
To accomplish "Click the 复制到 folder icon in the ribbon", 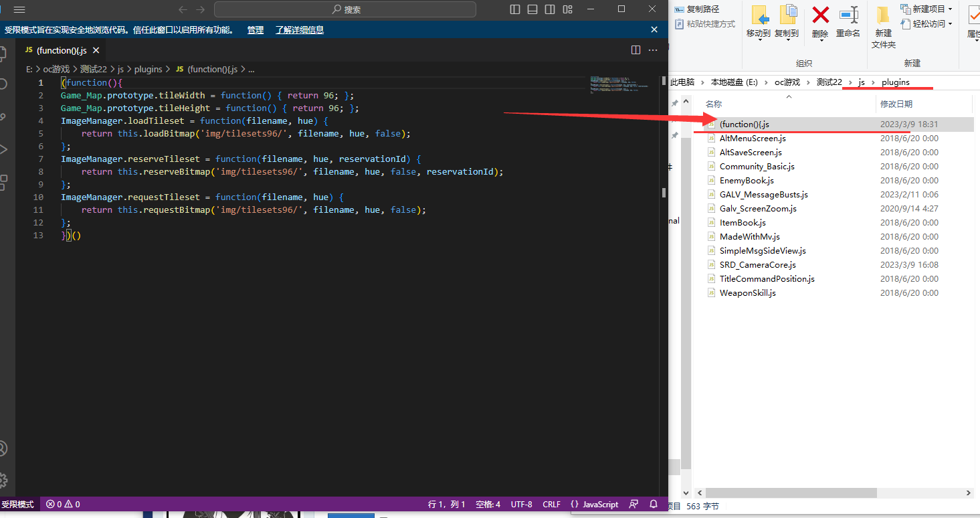I will (788, 16).
